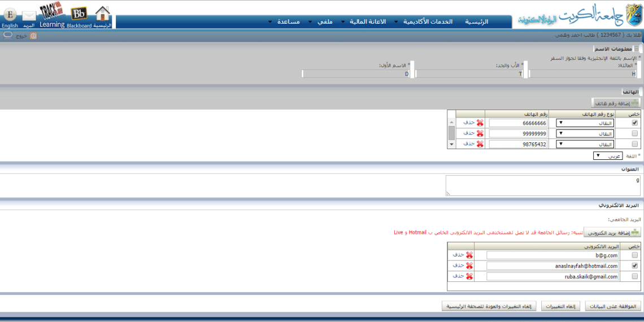Click the address text area
This screenshot has height=322, width=644.
(x=542, y=185)
